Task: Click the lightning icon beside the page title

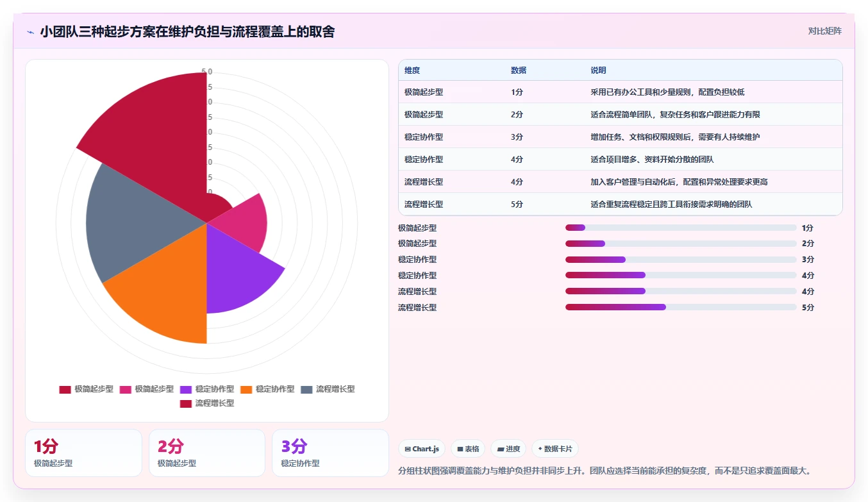Action: point(31,32)
